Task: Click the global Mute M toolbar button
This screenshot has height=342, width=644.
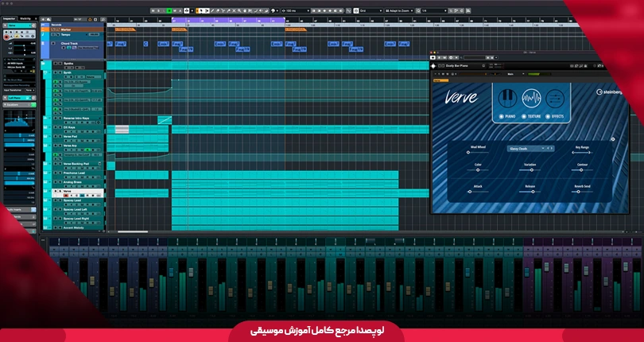Action: pos(153,10)
